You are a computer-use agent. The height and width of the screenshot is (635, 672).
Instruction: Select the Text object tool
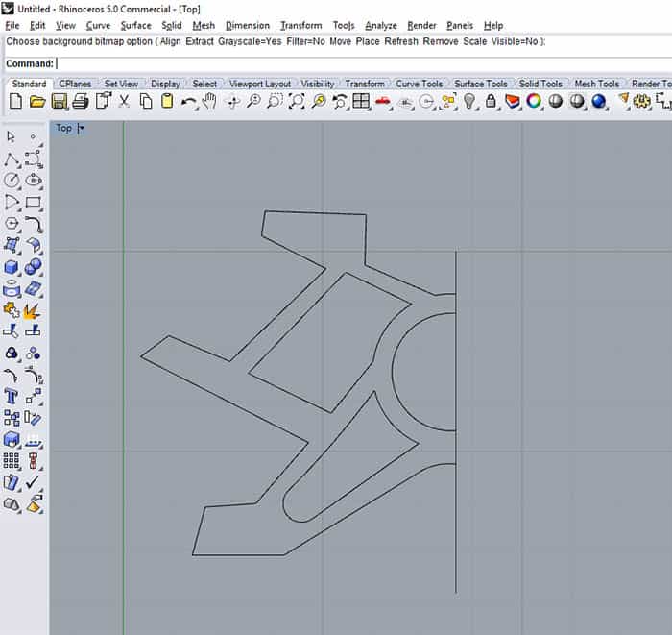coord(12,397)
